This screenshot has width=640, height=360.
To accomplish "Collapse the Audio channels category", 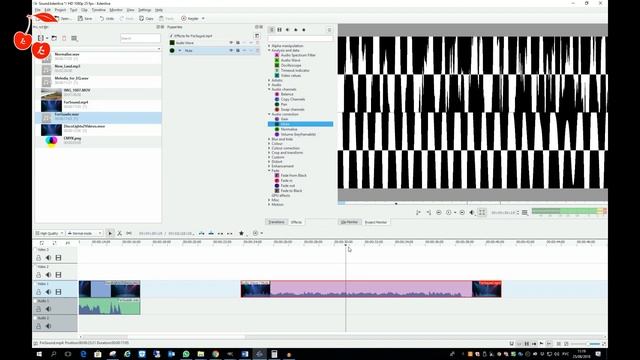I will tap(269, 89).
